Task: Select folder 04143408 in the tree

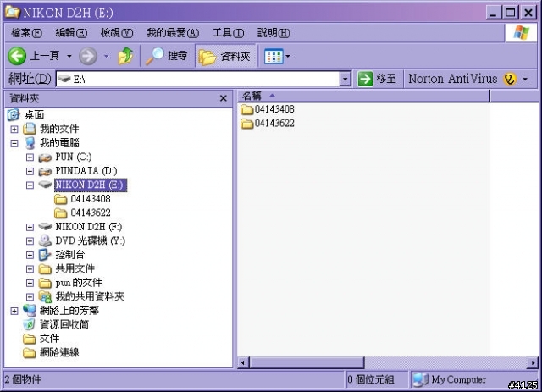Action: click(91, 199)
